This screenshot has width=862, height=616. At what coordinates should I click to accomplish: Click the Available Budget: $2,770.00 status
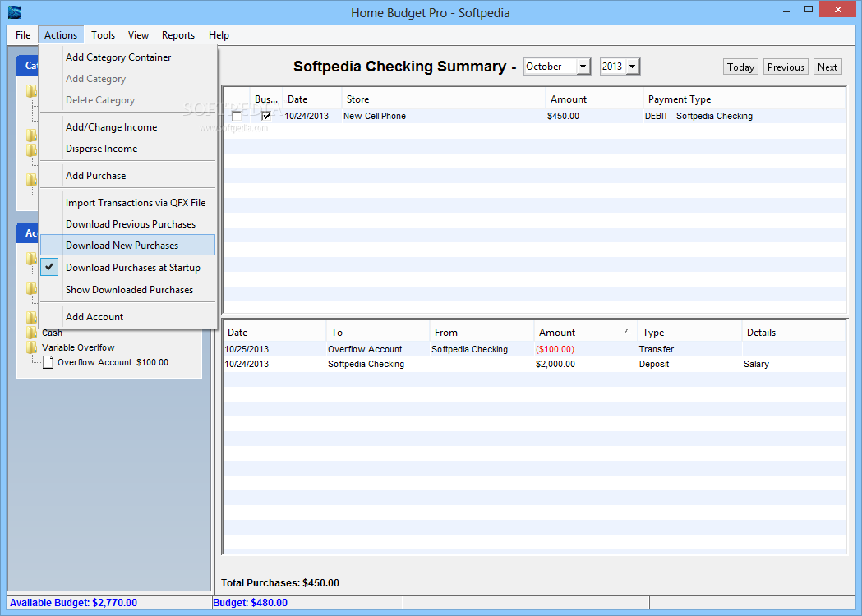(73, 602)
